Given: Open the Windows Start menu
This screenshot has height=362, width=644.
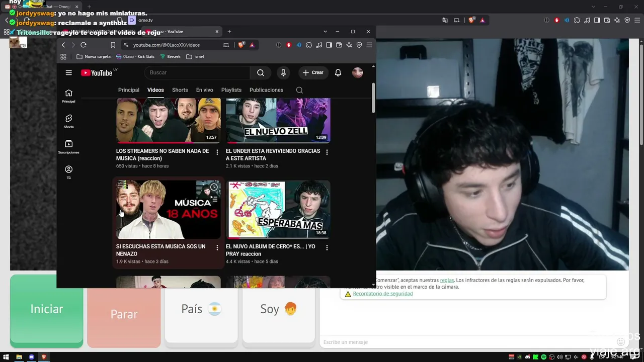Looking at the screenshot, I should pyautogui.click(x=6, y=357).
